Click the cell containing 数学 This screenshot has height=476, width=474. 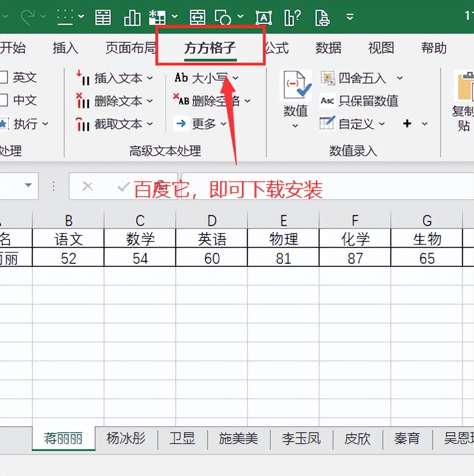click(x=140, y=238)
